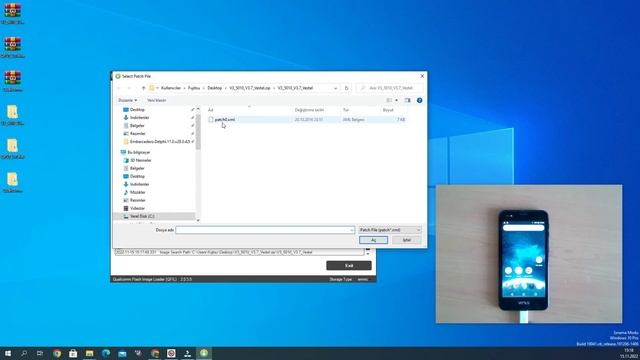Select Desktop under Bu bilgisayar
The width and height of the screenshot is (640, 360).
pyautogui.click(x=137, y=176)
